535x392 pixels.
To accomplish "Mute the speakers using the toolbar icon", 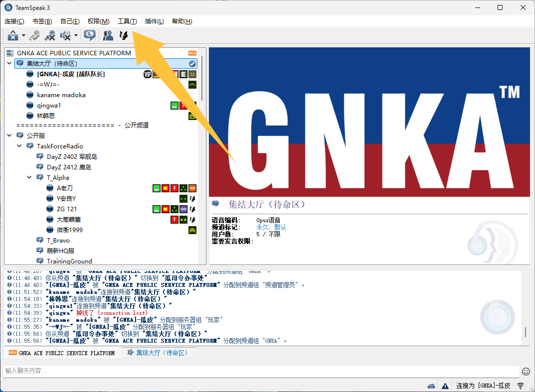I will 65,35.
